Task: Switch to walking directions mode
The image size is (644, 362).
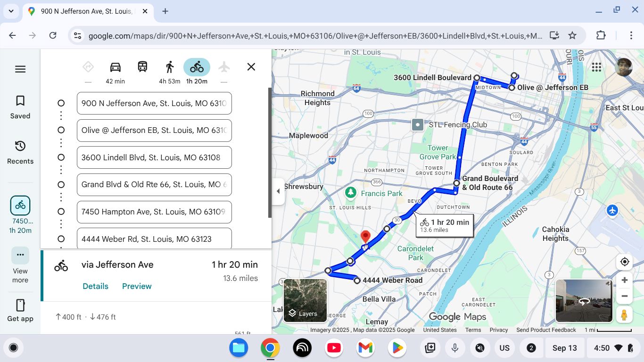Action: coord(170,67)
